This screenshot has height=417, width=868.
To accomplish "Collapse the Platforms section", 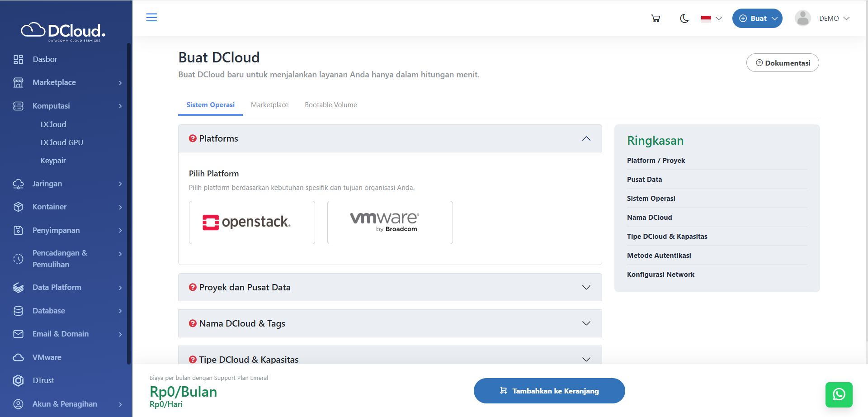I will [586, 138].
